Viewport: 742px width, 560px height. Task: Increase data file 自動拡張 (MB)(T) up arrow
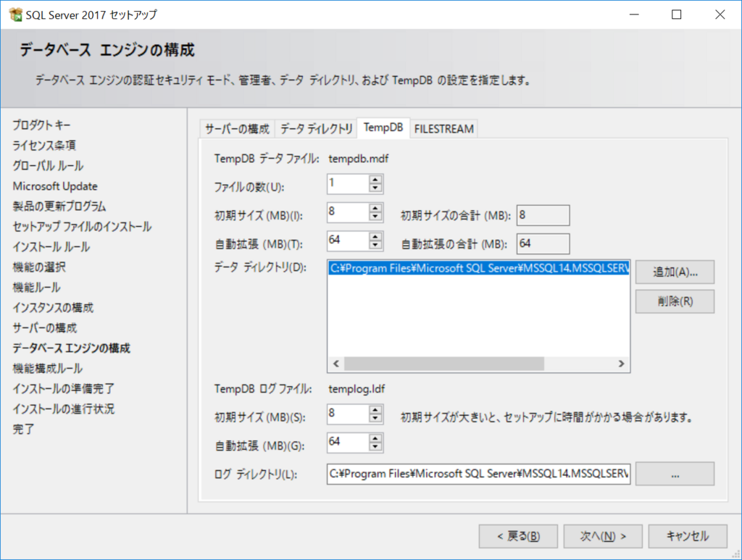pyautogui.click(x=375, y=236)
